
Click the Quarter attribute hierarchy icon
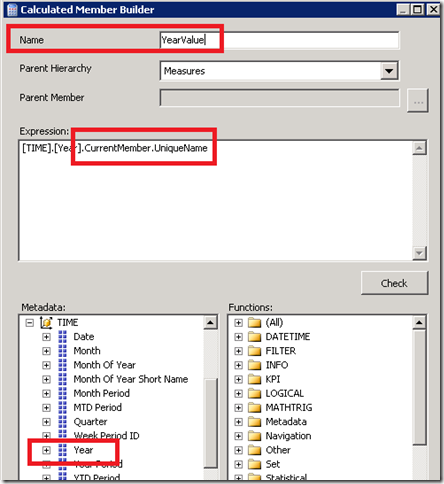click(62, 422)
